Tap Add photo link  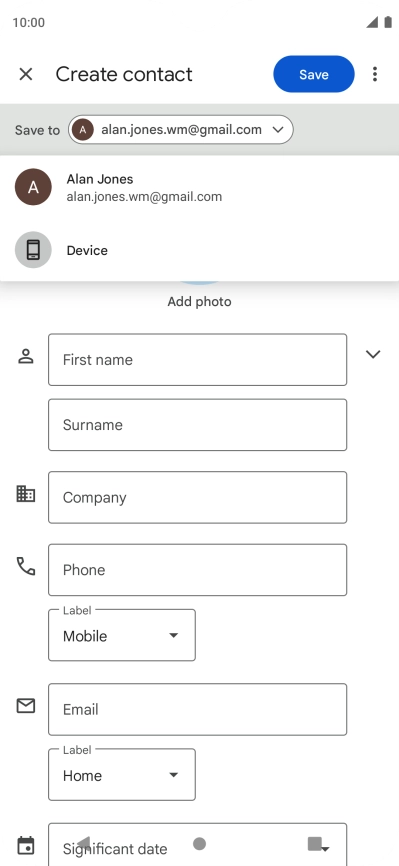pyautogui.click(x=200, y=302)
